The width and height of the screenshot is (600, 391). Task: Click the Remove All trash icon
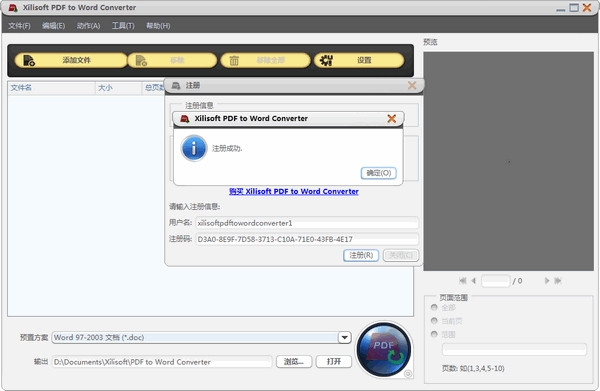click(x=234, y=60)
